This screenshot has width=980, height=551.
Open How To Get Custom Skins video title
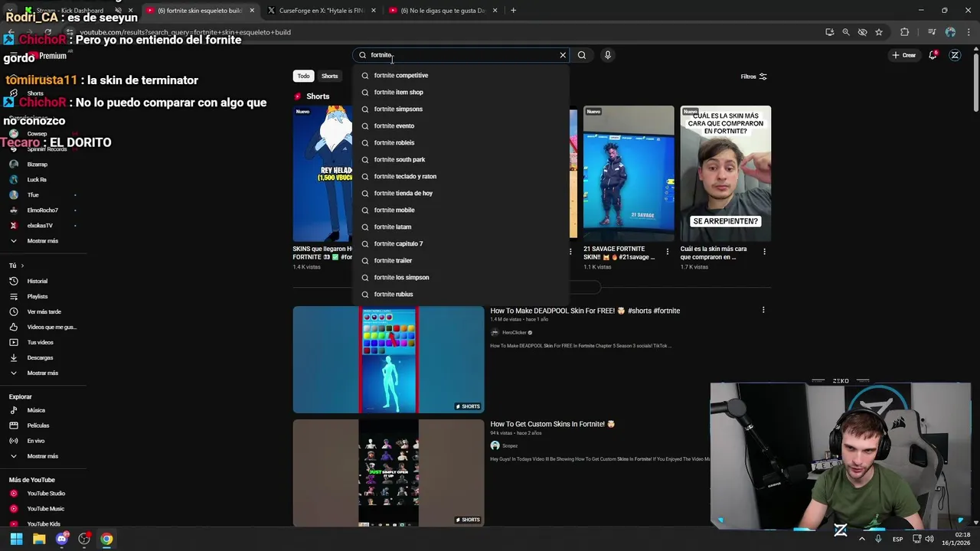coord(553,424)
